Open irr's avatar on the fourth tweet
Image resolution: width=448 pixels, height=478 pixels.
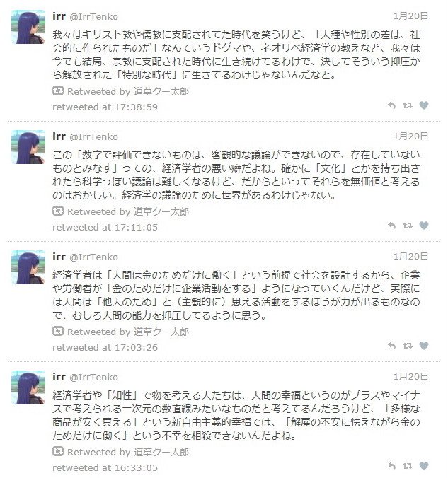[x=28, y=387]
